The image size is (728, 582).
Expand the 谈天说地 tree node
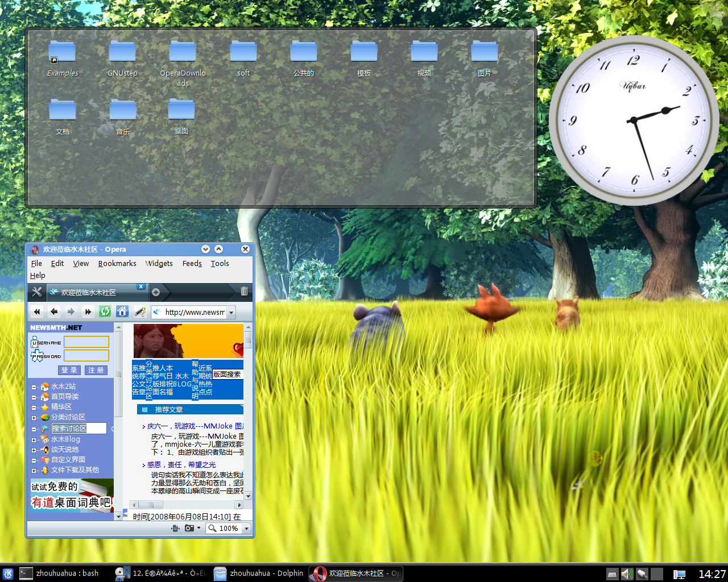[x=34, y=450]
